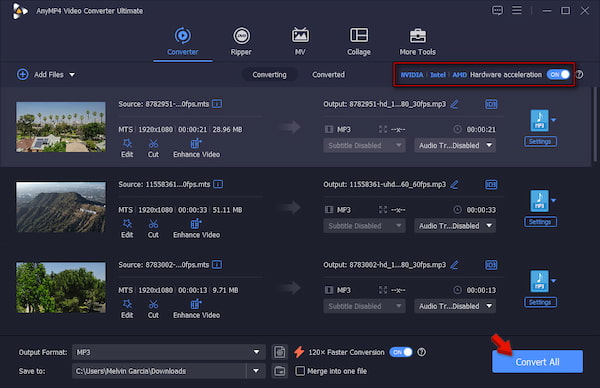
Task: Check Merge into one file
Action: point(300,371)
